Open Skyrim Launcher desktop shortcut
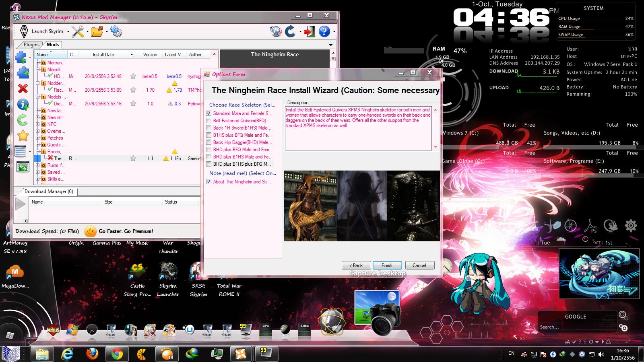 [168, 280]
